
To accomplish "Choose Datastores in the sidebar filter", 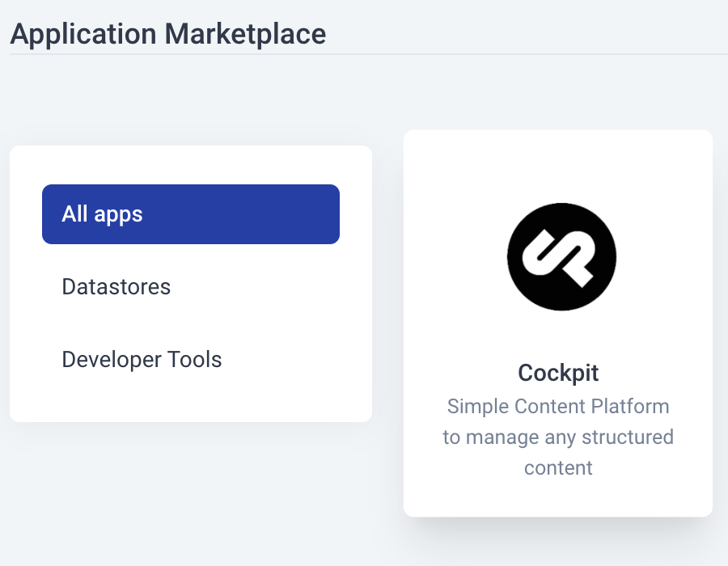I will tap(116, 286).
